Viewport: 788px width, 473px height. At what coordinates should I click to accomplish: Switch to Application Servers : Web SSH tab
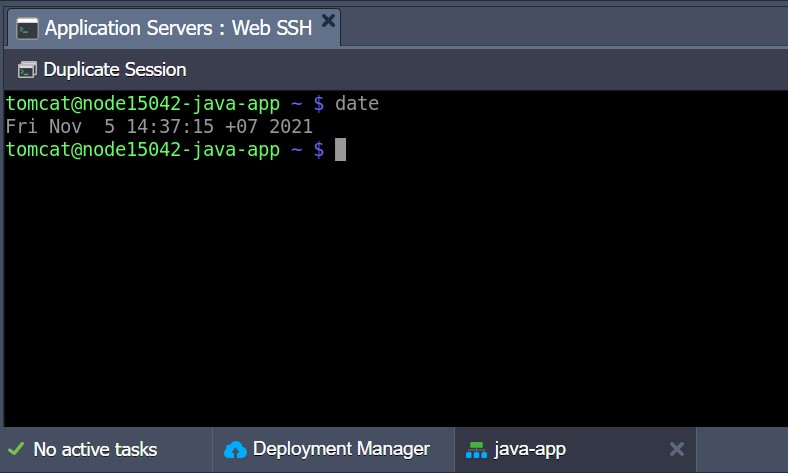173,28
